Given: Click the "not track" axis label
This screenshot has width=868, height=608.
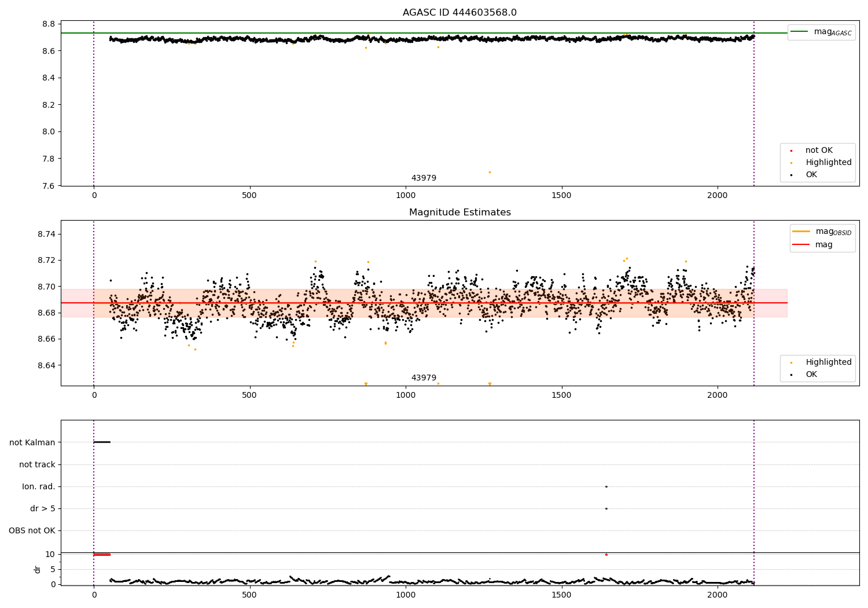Looking at the screenshot, I should (37, 464).
